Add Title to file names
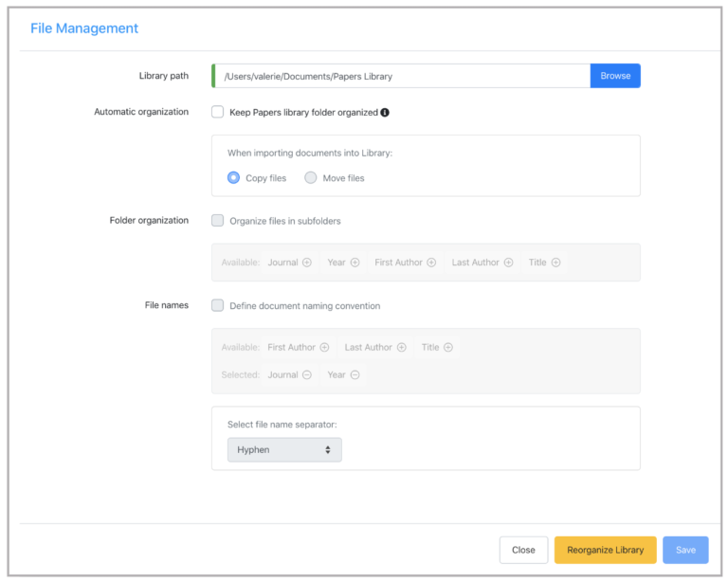Viewport: 728px width, 581px height. coord(448,348)
